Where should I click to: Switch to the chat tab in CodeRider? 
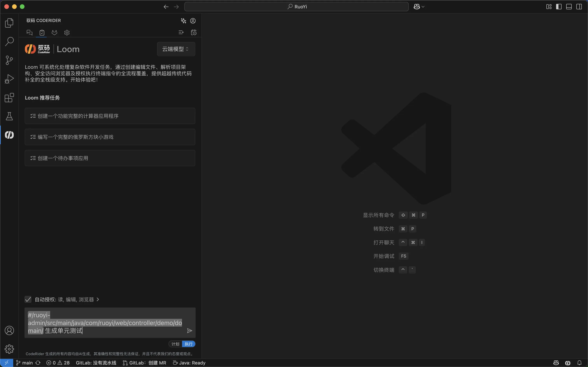30,32
